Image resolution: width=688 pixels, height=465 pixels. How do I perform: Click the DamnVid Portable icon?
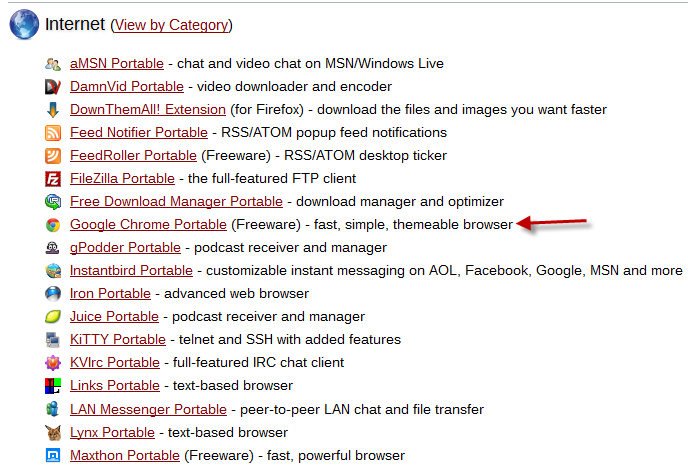tap(53, 87)
